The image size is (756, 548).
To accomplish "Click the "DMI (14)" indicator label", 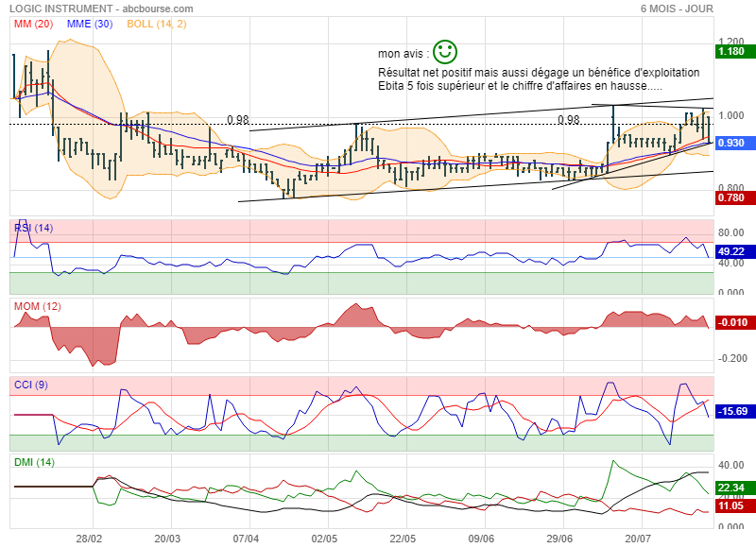I will click(x=34, y=462).
